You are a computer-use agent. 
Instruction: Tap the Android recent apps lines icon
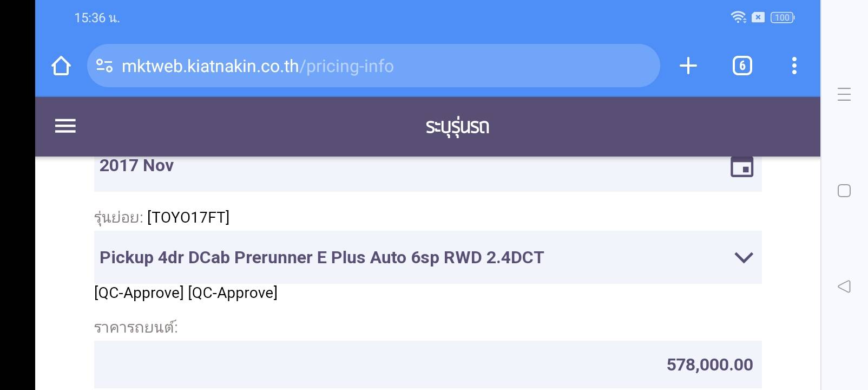(x=844, y=94)
